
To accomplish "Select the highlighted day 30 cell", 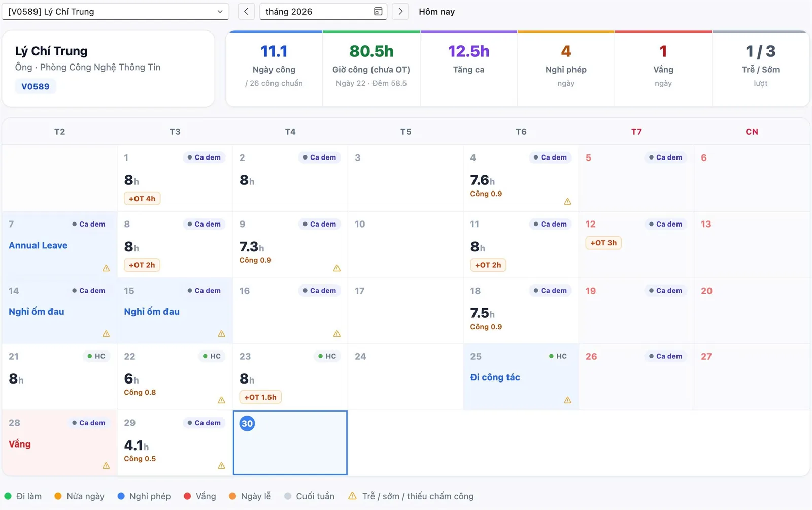I will [290, 443].
